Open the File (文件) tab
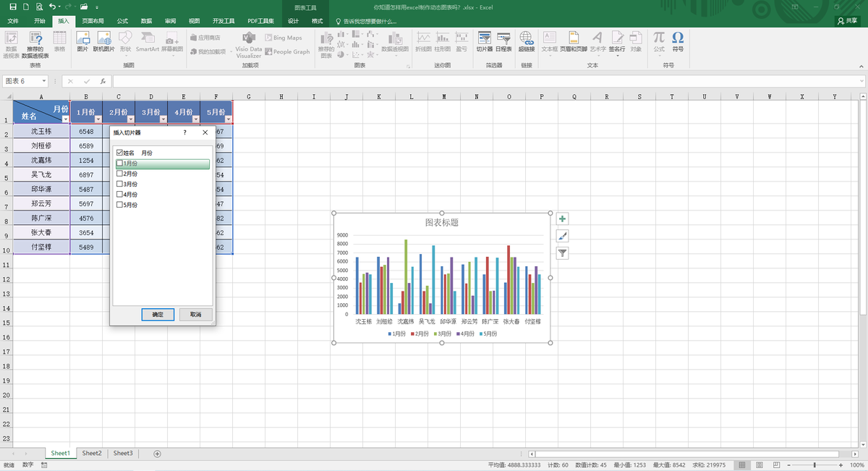 13,21
